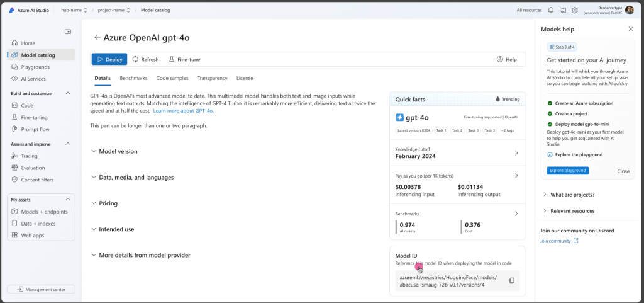
Task: Copy the model ID with copy icon
Action: tap(512, 280)
